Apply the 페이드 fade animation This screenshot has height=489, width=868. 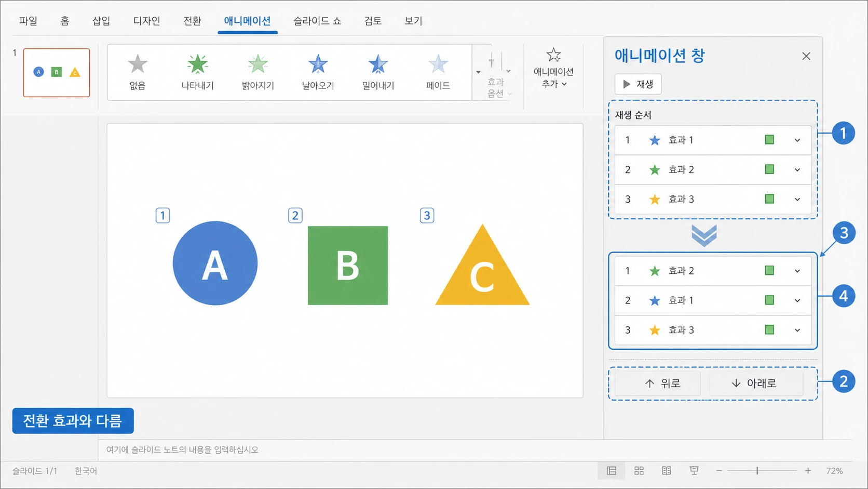point(438,72)
